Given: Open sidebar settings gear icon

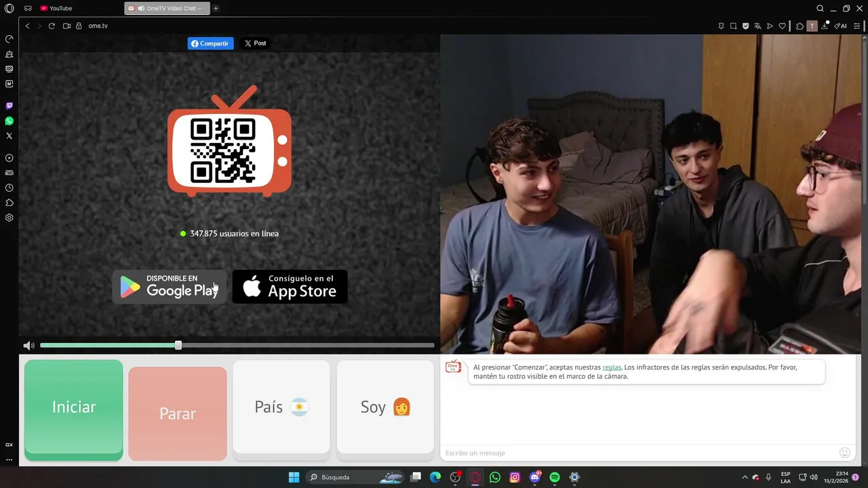Looking at the screenshot, I should (9, 218).
